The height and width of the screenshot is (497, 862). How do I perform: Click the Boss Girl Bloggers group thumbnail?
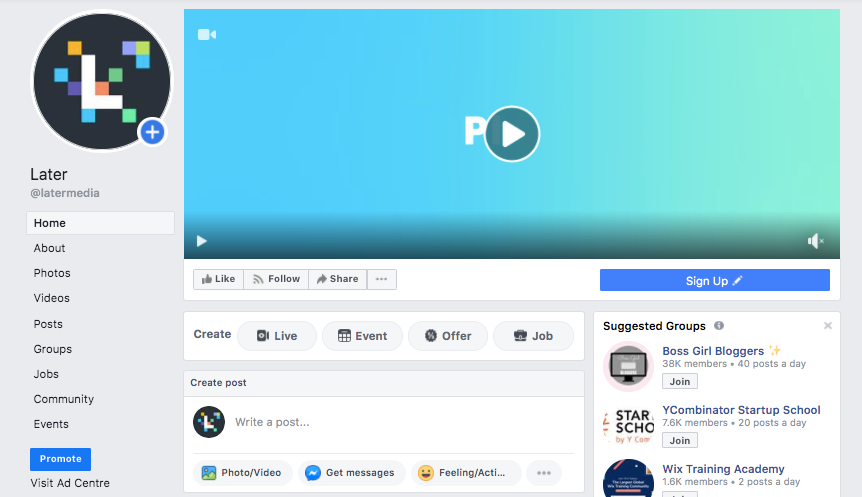pos(628,366)
